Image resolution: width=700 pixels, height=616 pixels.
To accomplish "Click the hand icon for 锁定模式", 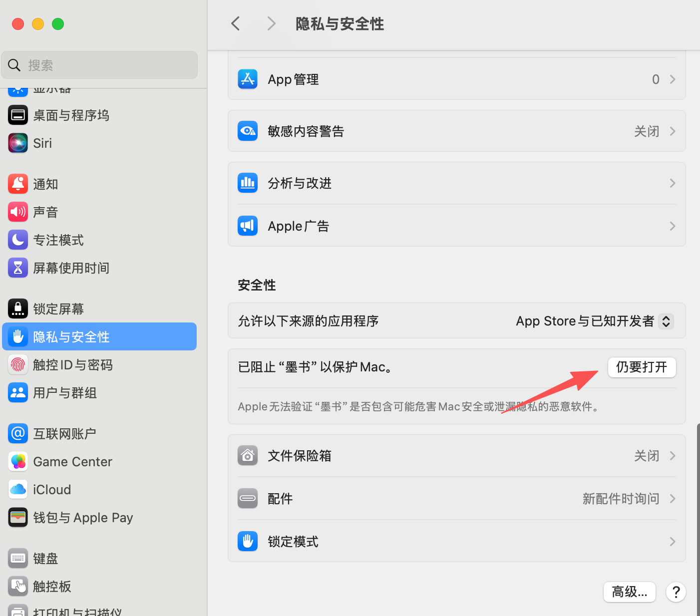I will [248, 542].
